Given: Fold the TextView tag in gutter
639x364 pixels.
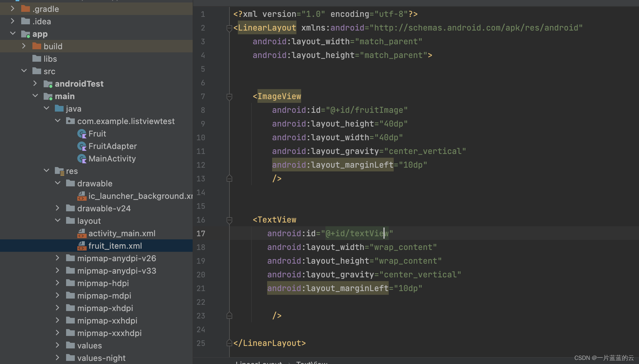Looking at the screenshot, I should click(229, 220).
